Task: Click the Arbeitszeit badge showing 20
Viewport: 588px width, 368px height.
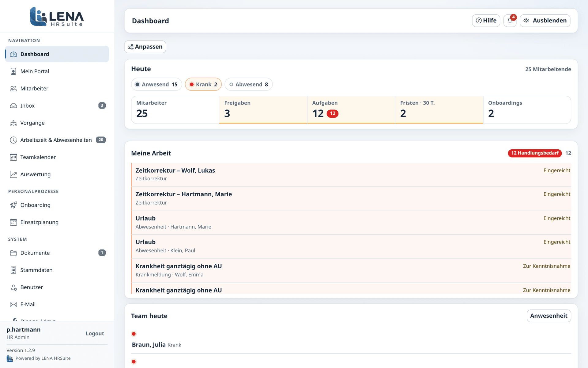Action: (x=101, y=140)
